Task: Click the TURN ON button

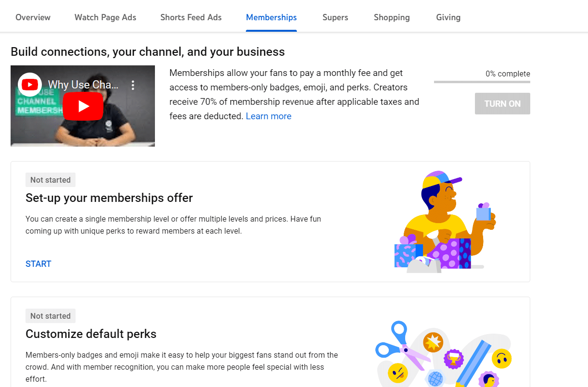Action: 502,103
